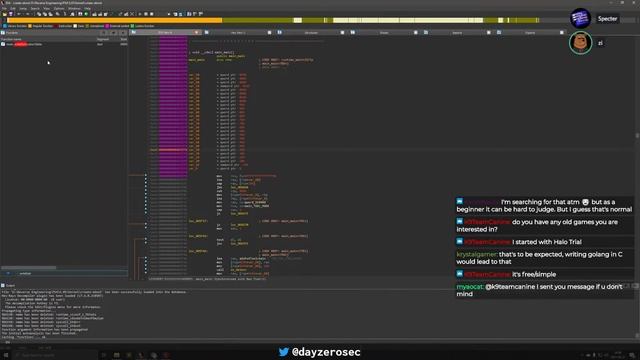Close the IDA View-A tab

[x=196, y=32]
